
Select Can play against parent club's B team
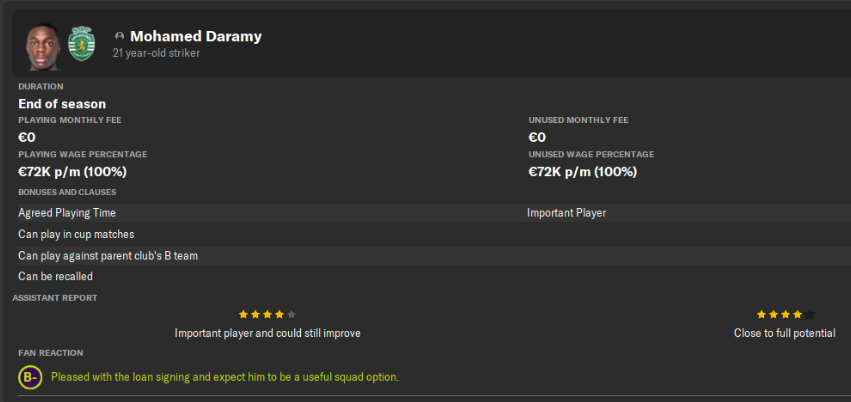(x=108, y=255)
